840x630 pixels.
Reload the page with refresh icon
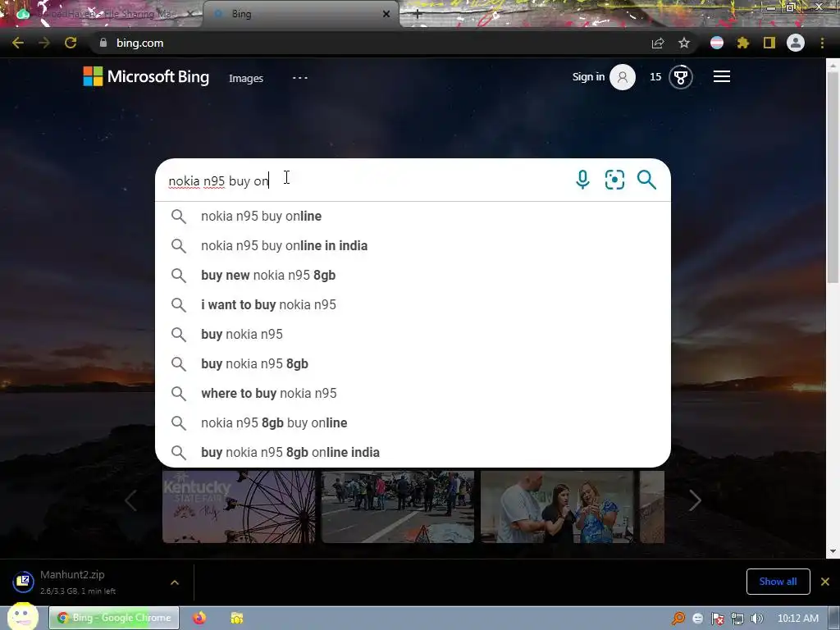[71, 43]
